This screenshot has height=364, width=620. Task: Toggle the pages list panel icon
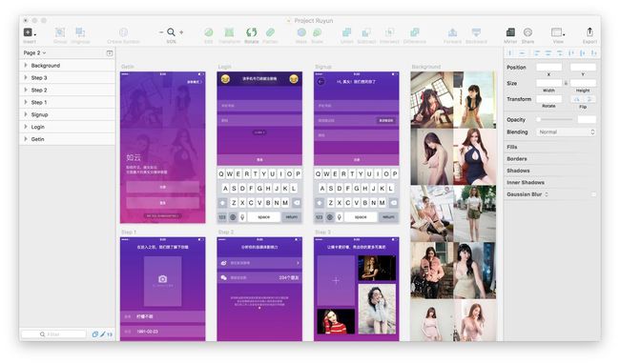click(110, 53)
